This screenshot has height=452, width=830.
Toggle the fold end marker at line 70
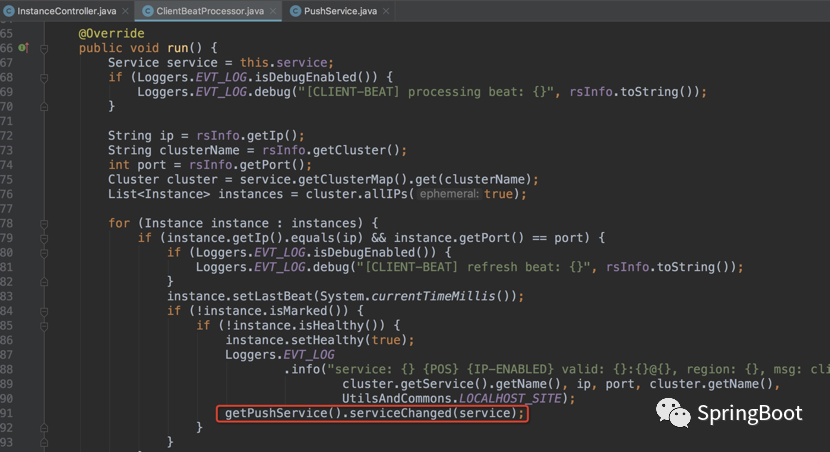pos(44,107)
